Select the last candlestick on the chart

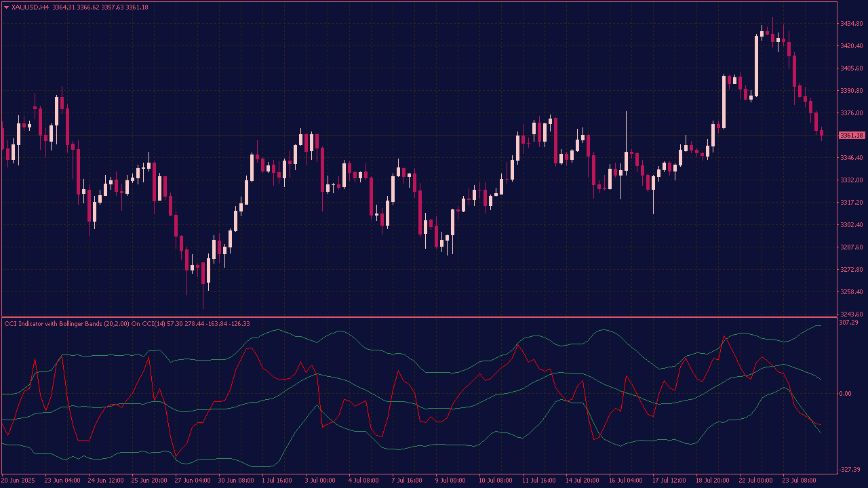click(821, 133)
